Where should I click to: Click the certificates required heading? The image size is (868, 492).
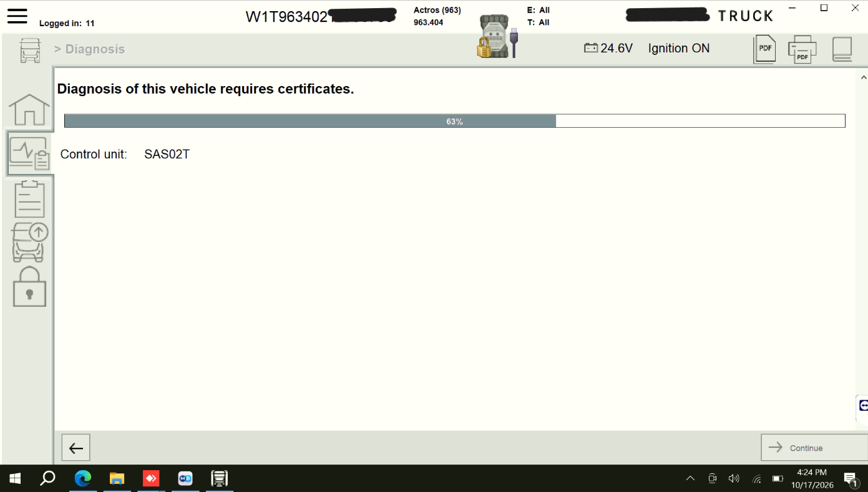tap(205, 89)
